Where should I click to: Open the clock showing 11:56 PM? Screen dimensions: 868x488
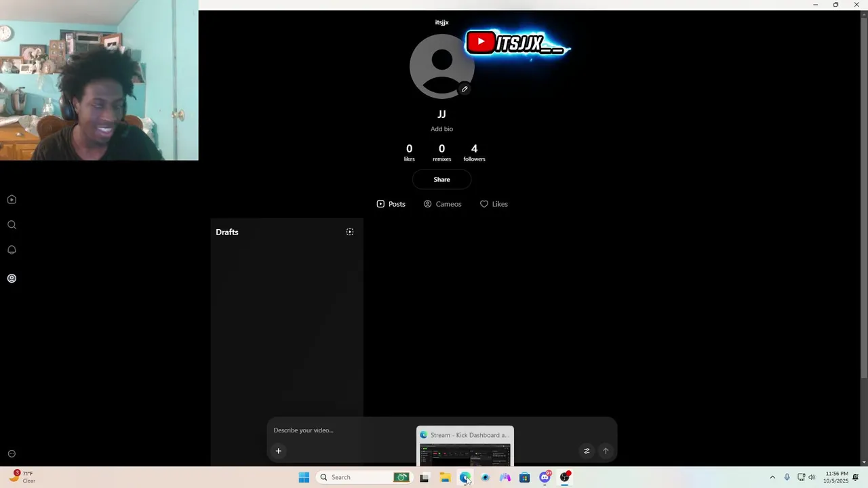pos(835,477)
